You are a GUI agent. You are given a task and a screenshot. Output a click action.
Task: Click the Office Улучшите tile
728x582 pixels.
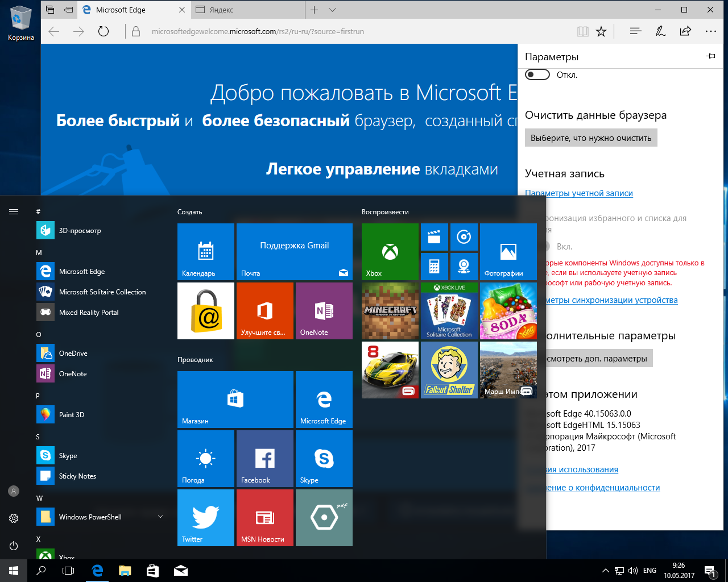click(265, 311)
